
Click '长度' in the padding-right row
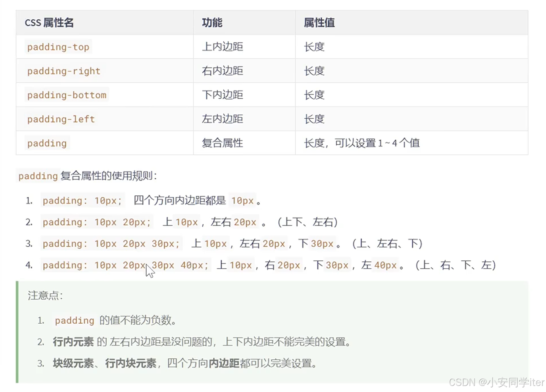pyautogui.click(x=314, y=71)
